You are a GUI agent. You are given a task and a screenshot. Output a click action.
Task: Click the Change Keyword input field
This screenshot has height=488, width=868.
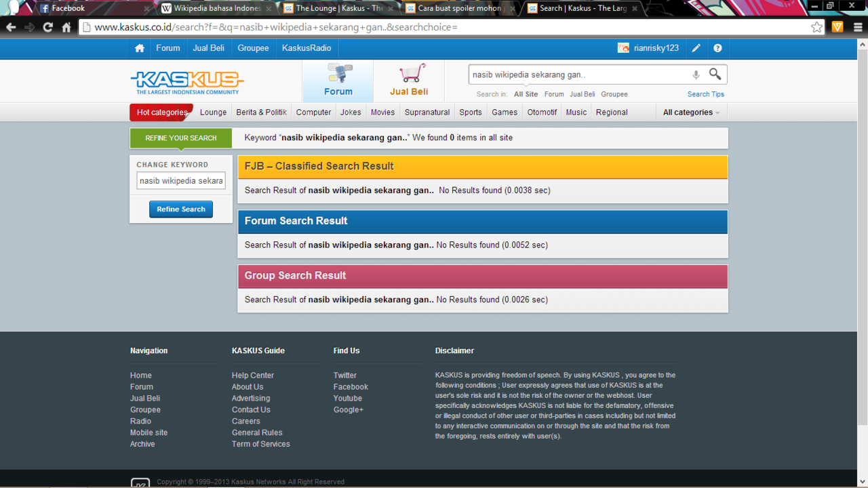click(x=181, y=181)
